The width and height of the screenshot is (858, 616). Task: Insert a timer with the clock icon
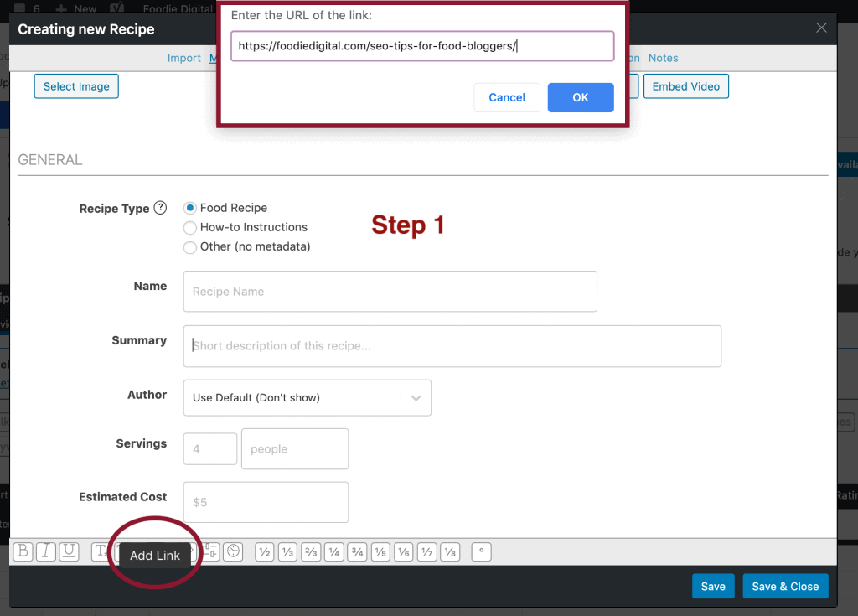(233, 551)
